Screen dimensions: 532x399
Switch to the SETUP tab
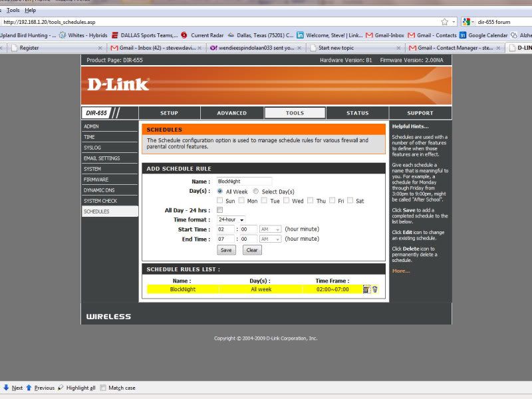point(170,113)
